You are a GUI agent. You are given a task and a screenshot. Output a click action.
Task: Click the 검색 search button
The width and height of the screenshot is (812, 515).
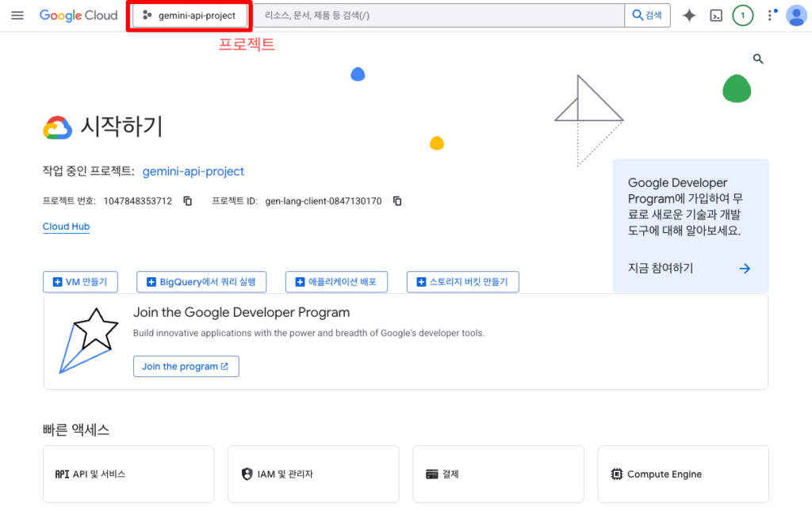(647, 16)
